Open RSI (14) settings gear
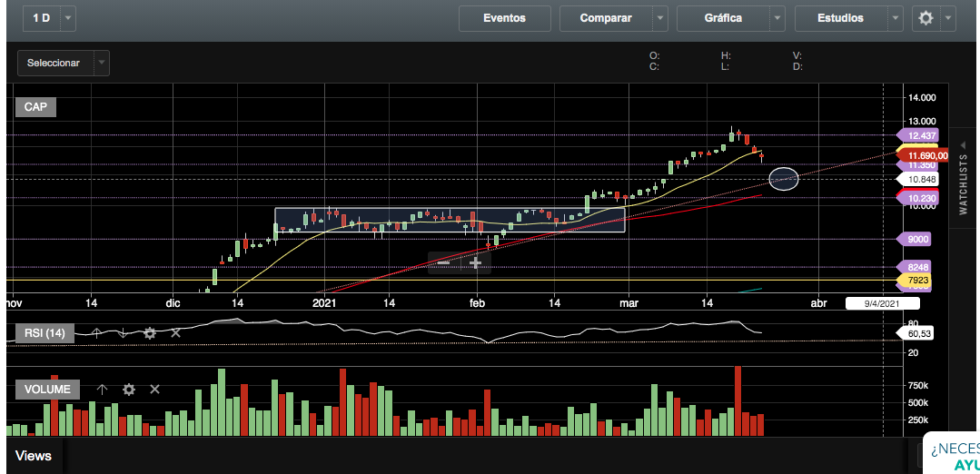Viewport: 980px width, 474px height. click(149, 333)
